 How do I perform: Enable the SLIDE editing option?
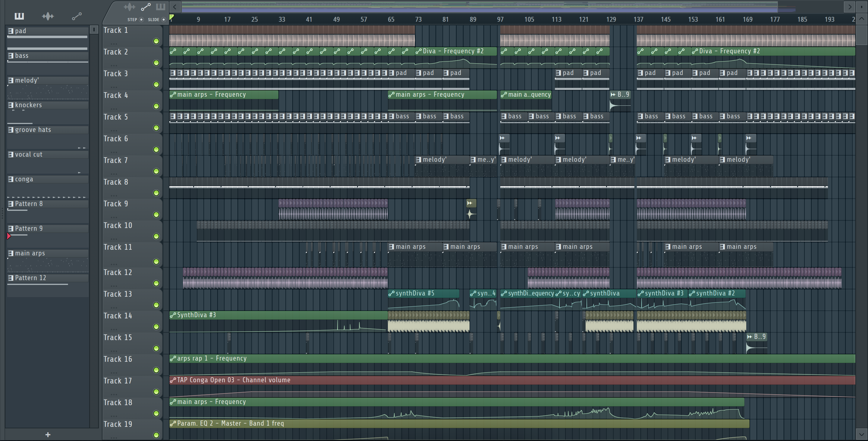point(163,20)
